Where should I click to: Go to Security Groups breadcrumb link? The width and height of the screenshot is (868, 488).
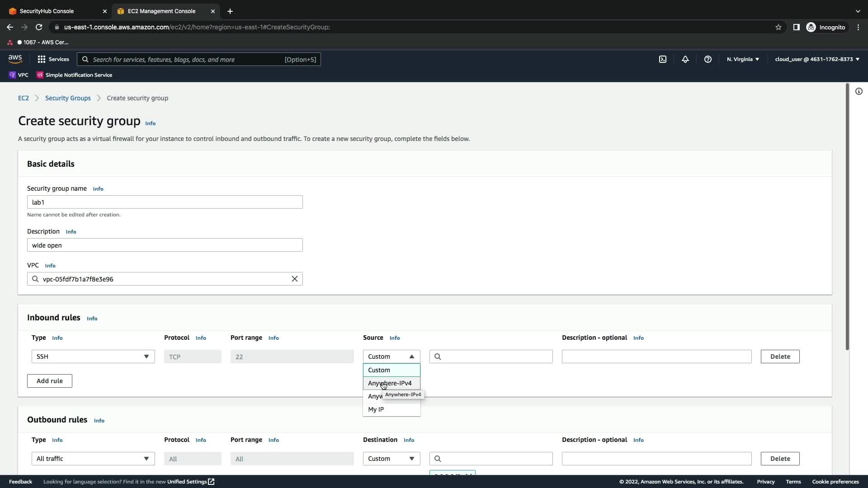click(68, 98)
